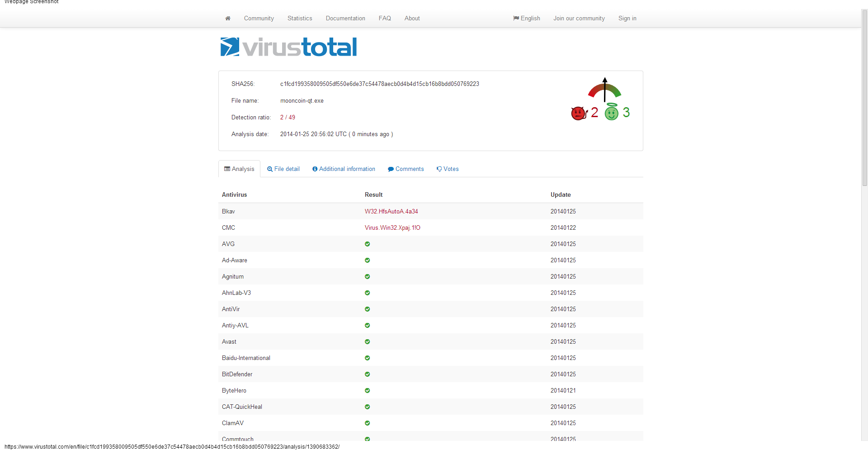Screen dimensions: 868x450
Task: Go to Documentation
Action: point(345,19)
